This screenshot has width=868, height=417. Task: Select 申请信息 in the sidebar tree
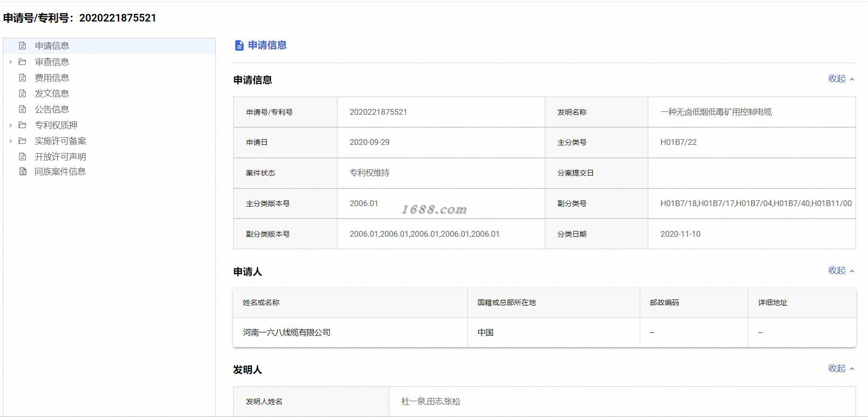(52, 46)
